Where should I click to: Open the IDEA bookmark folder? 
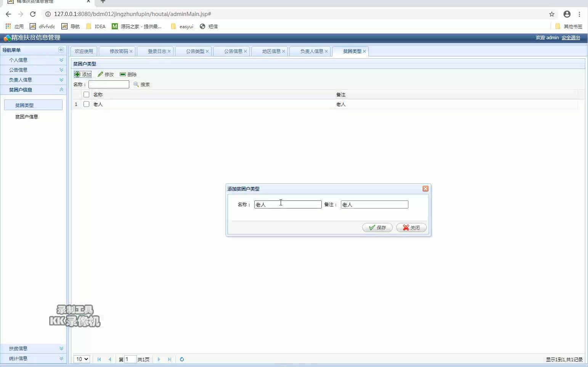[x=96, y=26]
